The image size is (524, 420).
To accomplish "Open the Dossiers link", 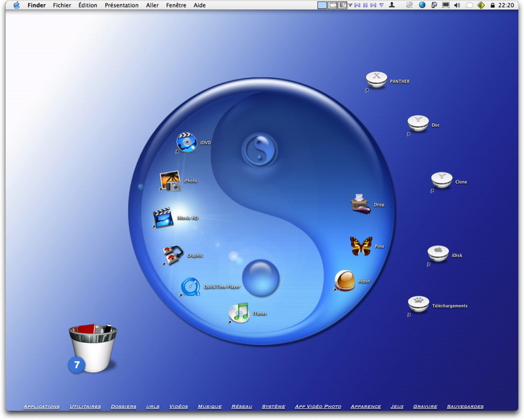I will coord(124,407).
